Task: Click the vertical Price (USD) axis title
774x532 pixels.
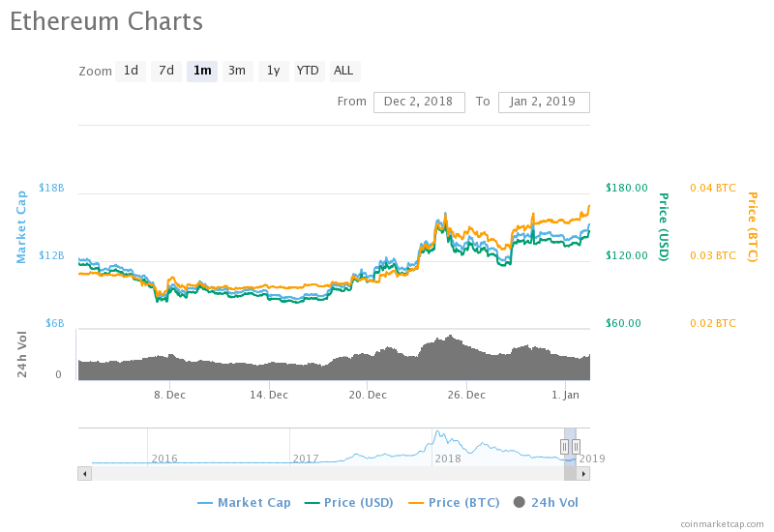Action: (x=664, y=227)
